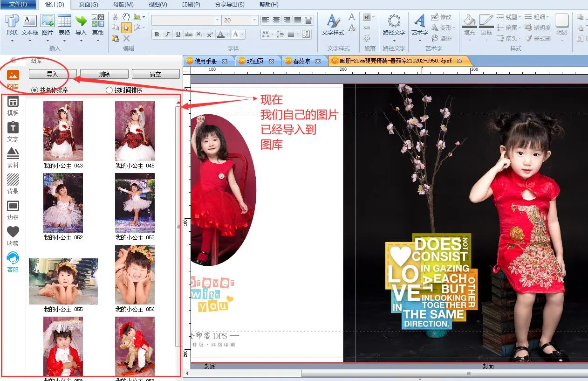Expand the 艺术字 art text dropdown

(419, 41)
